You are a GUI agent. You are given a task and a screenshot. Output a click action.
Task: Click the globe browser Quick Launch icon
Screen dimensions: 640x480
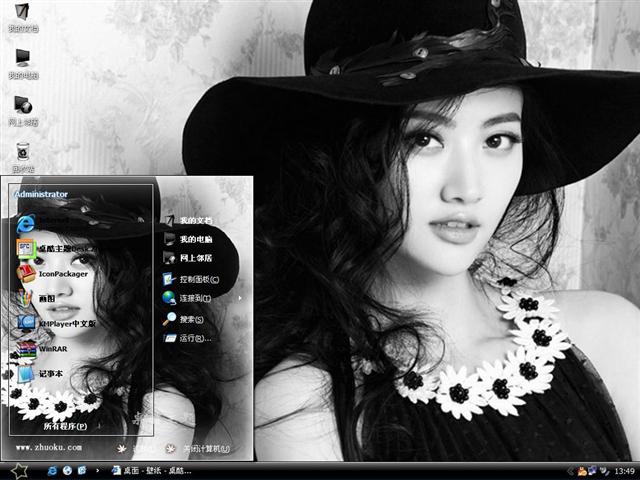(x=67, y=471)
